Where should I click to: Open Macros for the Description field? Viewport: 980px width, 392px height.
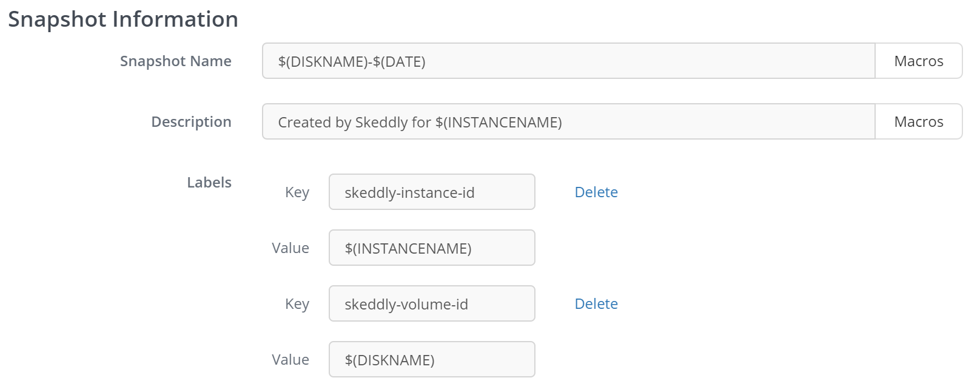(x=918, y=121)
